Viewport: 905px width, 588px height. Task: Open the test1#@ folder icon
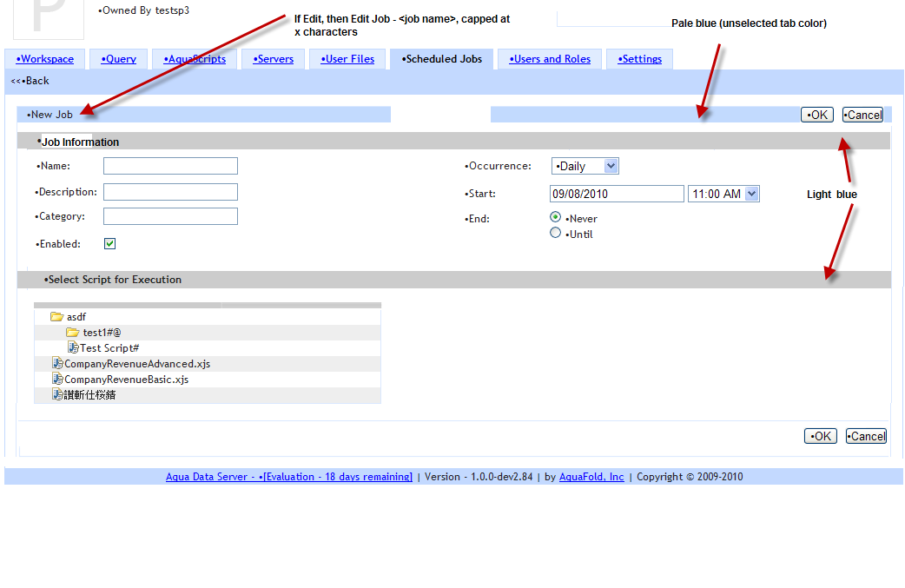pos(72,333)
